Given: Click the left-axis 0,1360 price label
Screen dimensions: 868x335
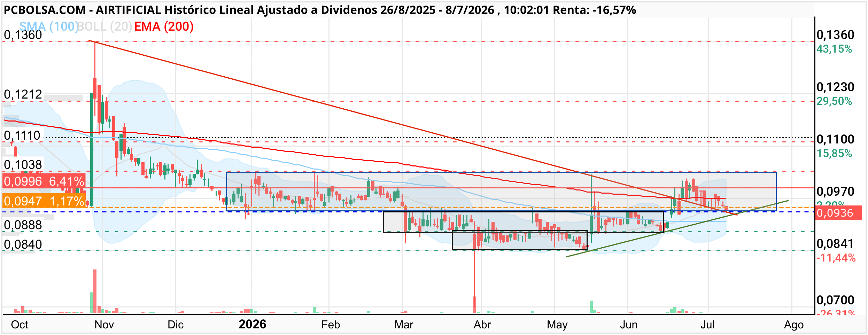Looking at the screenshot, I should pos(23,35).
